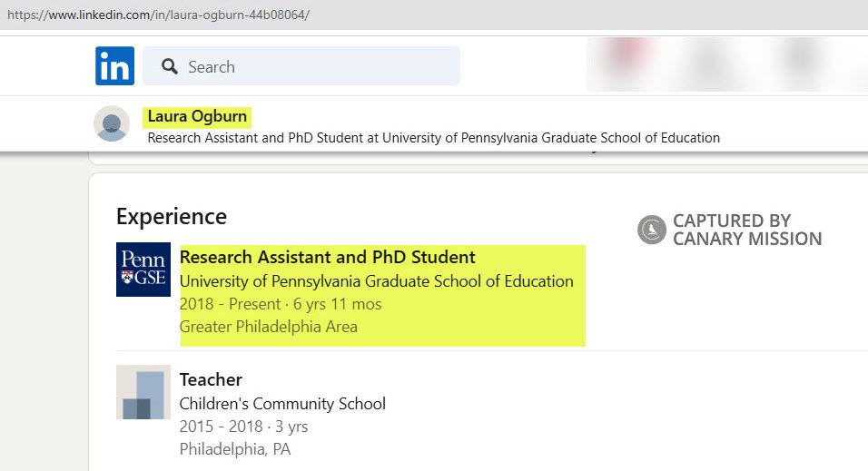Click the Laura Ogburn name heading
Screen dimensions: 868x471
click(x=197, y=116)
